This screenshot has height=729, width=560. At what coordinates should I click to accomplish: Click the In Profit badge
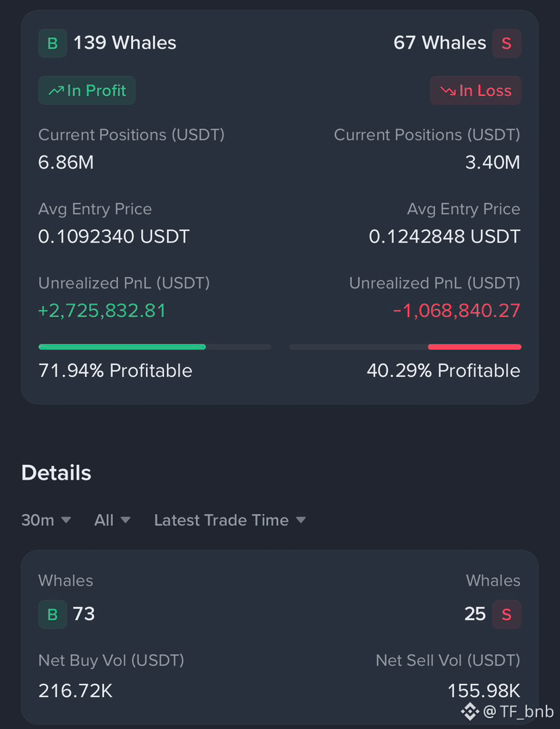click(x=87, y=90)
